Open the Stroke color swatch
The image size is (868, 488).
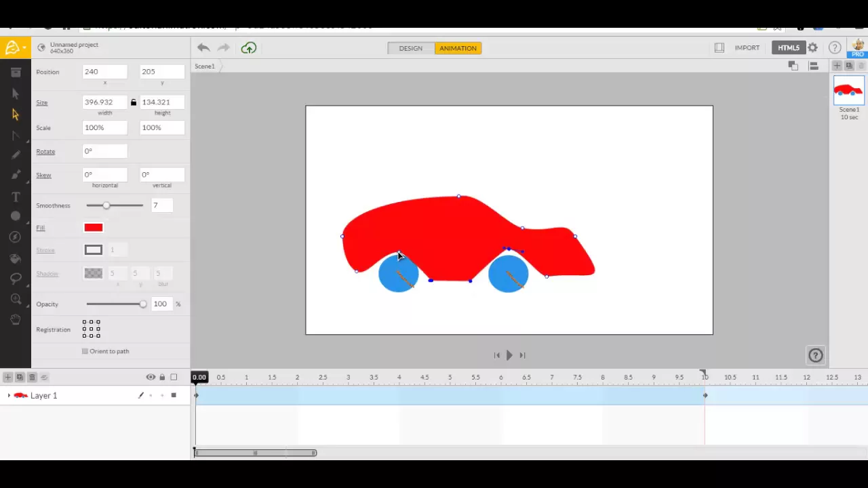click(x=94, y=250)
